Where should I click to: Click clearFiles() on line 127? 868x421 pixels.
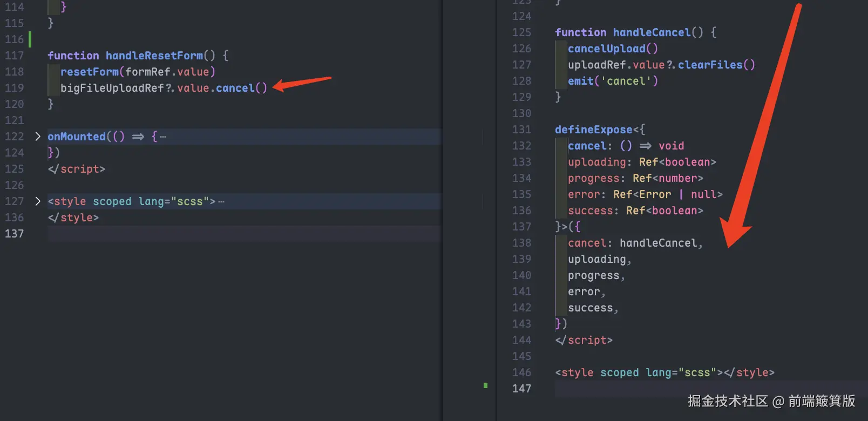point(716,65)
